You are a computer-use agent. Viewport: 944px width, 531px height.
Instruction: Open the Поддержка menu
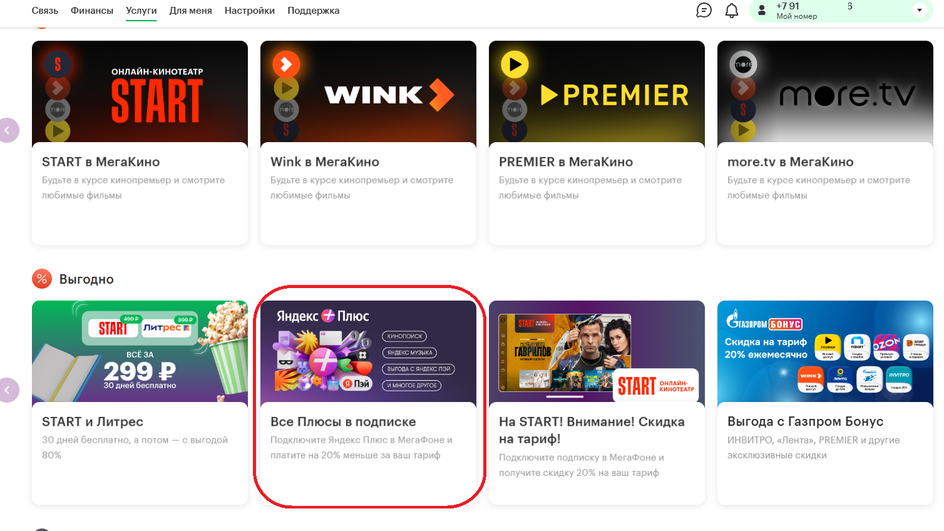(x=313, y=10)
